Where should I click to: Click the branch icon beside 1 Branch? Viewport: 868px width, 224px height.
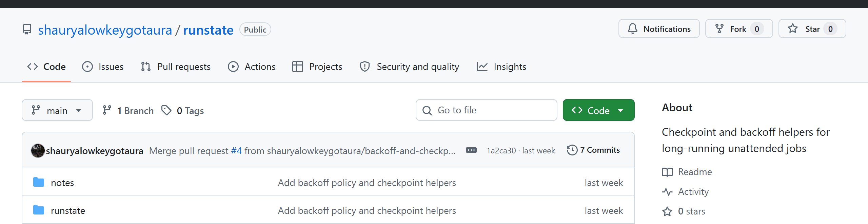107,110
